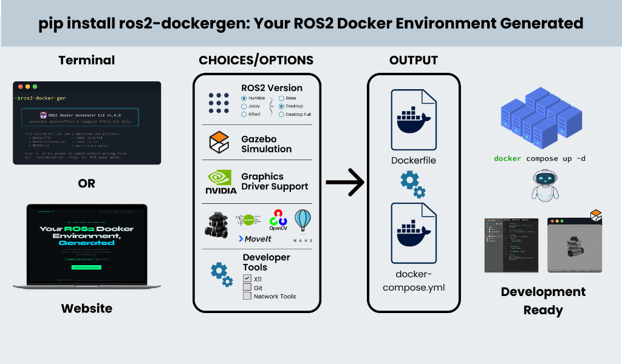Select the MoveIt logo

pos(255,238)
